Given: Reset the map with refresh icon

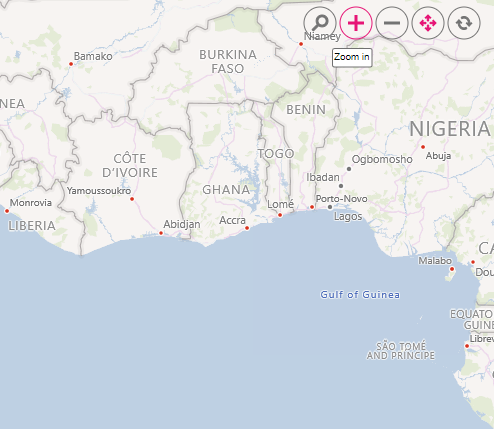Looking at the screenshot, I should tap(464, 23).
